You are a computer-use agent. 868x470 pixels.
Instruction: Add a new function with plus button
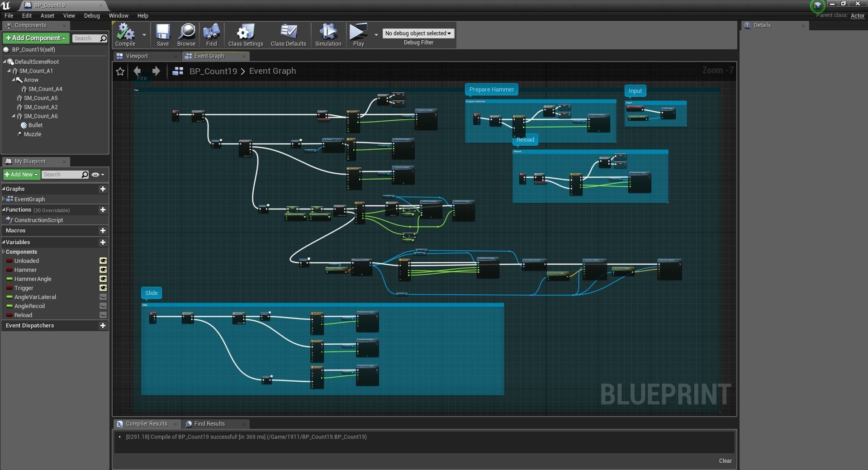(x=103, y=210)
